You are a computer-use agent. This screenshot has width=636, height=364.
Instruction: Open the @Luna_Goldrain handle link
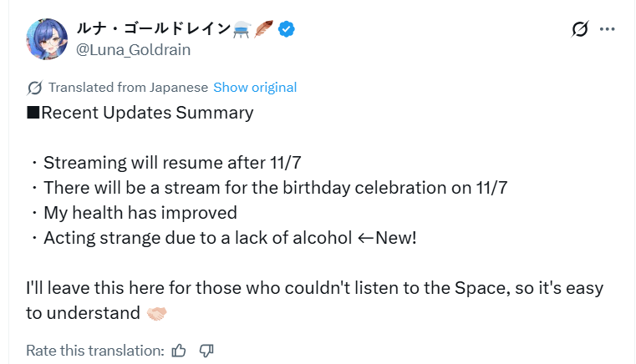[133, 50]
